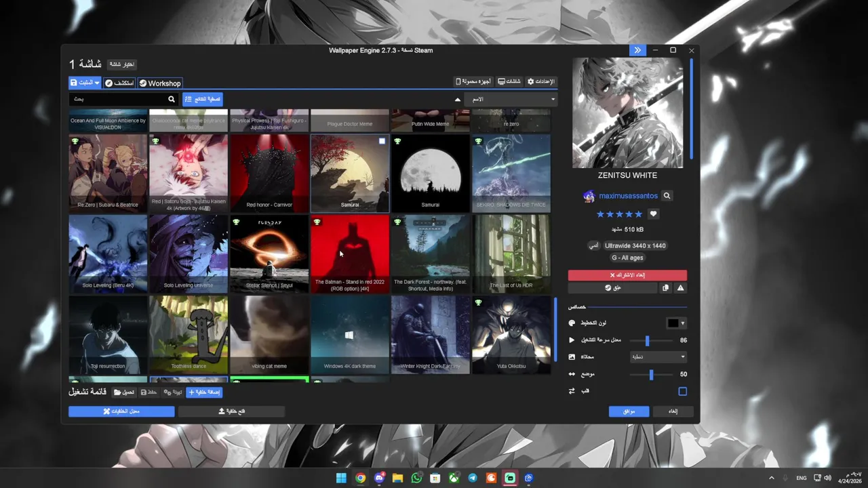
Task: Select The Last of Us HDR wallpaper
Action: coord(511,254)
